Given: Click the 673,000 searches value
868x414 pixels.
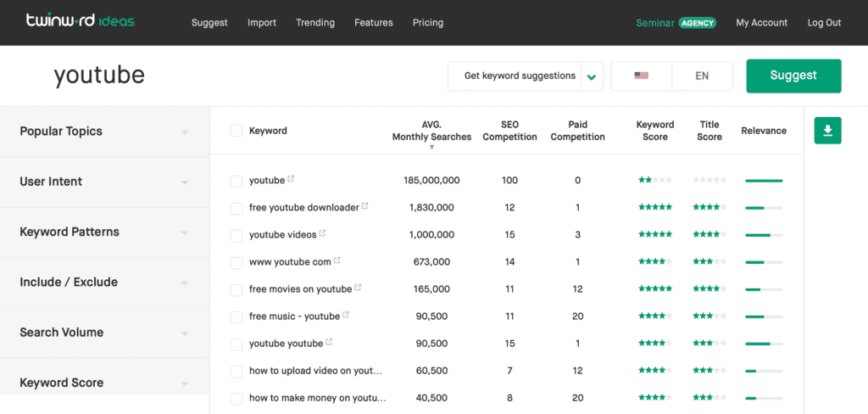Looking at the screenshot, I should click(431, 262).
